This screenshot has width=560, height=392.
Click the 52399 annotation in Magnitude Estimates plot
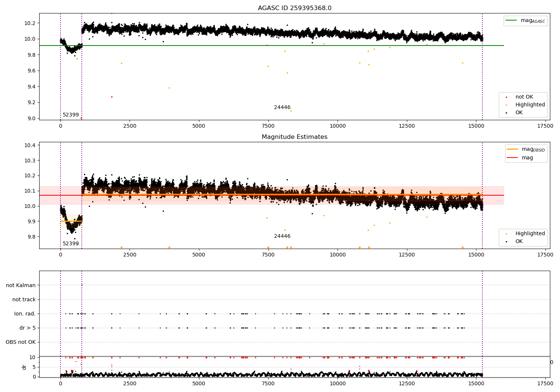pyautogui.click(x=71, y=244)
